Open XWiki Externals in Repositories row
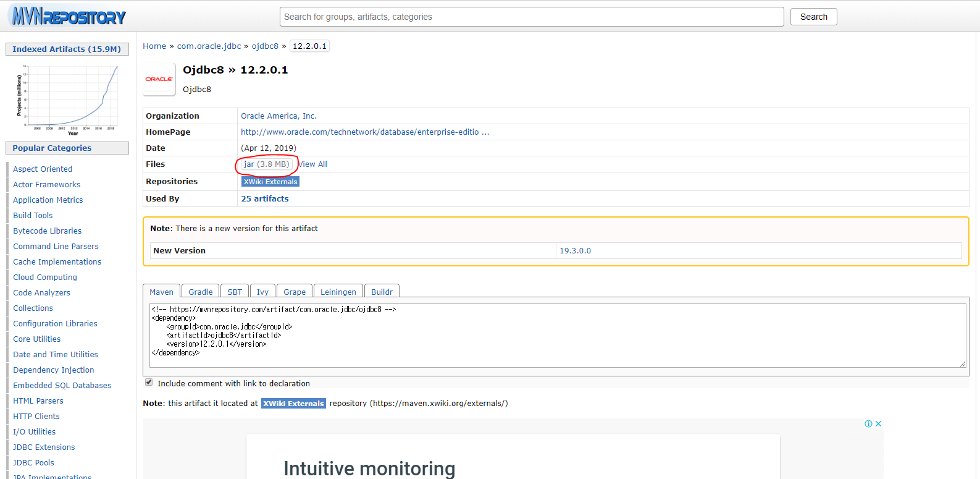Viewport: 980px width, 479px height. tap(270, 182)
